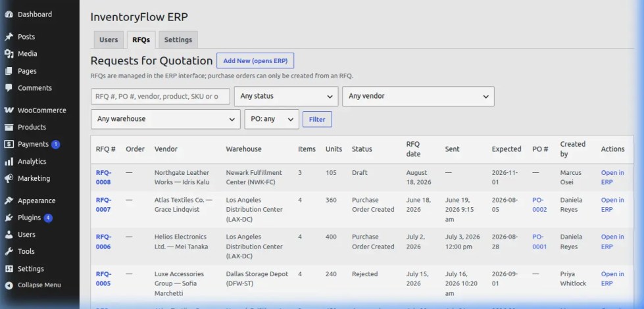Viewport: 644px width, 309px height.
Task: Click the Expected column header
Action: point(507,149)
